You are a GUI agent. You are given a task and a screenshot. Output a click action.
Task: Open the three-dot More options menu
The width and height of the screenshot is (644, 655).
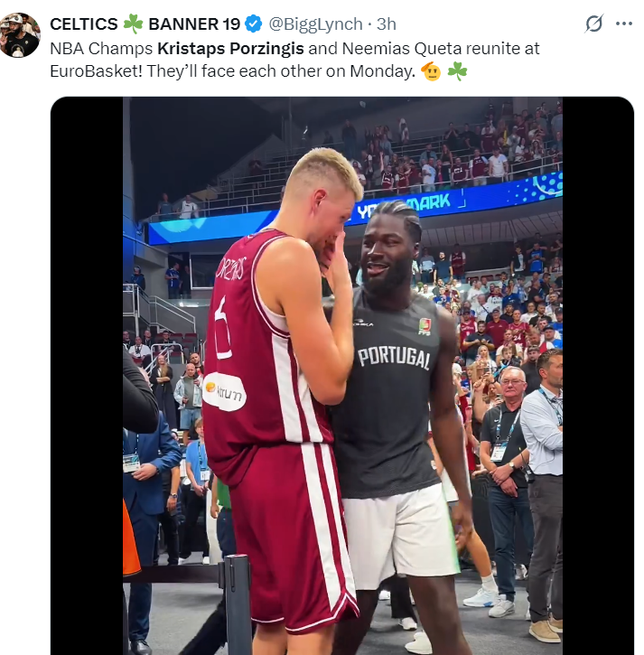[x=624, y=23]
